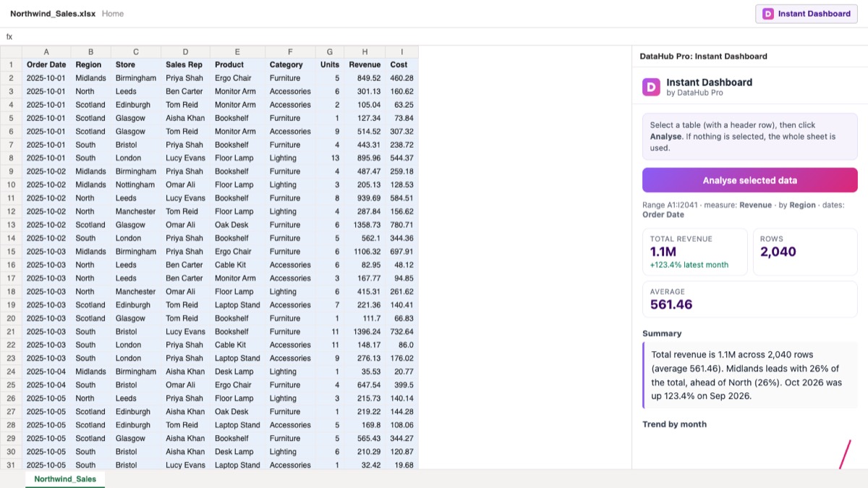Select the Northwind_Sales sheet tab
This screenshot has height=488, width=868.
click(x=65, y=479)
